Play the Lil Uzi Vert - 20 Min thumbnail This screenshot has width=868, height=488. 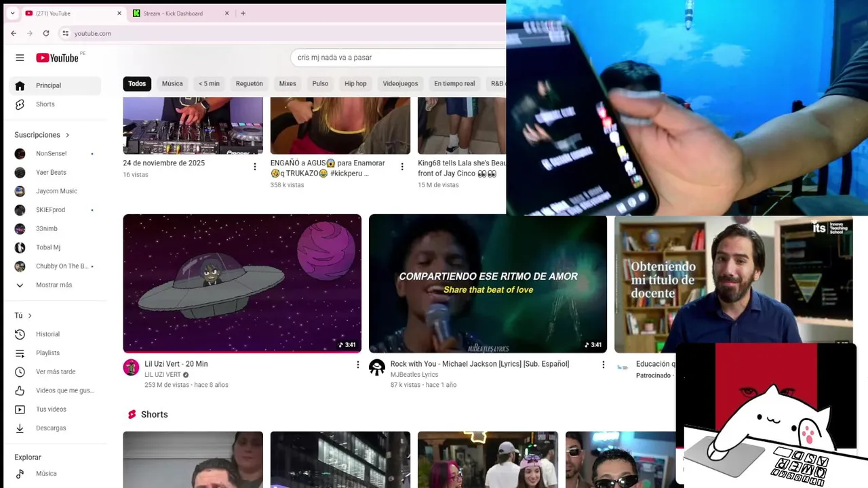click(x=242, y=283)
